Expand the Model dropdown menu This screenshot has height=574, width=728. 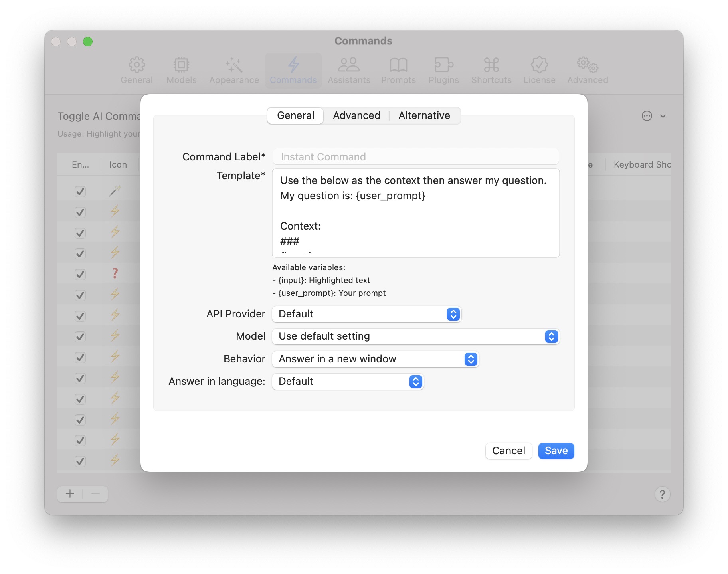[x=415, y=336]
